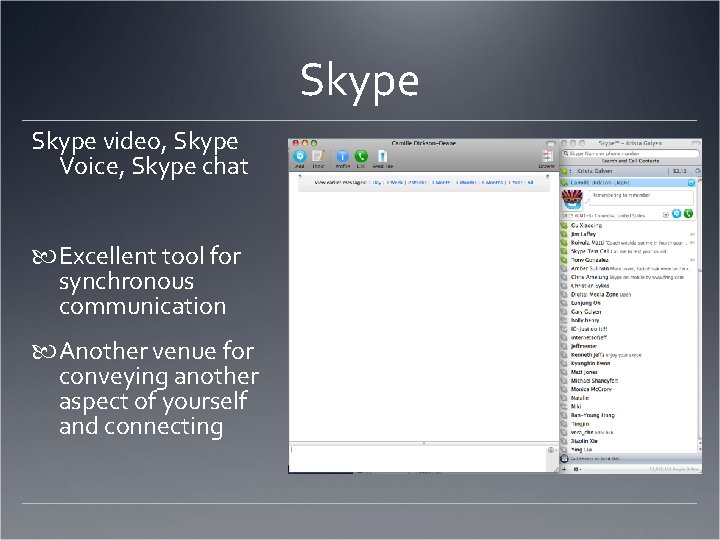Open the Profile info icon

343,157
